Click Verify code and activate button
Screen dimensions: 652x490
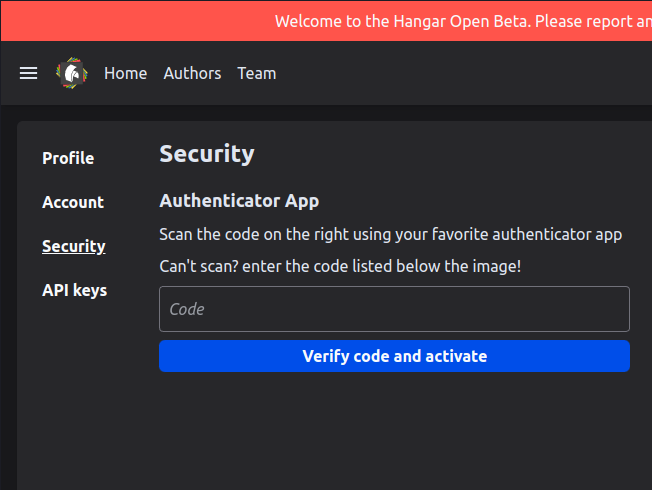(x=394, y=356)
